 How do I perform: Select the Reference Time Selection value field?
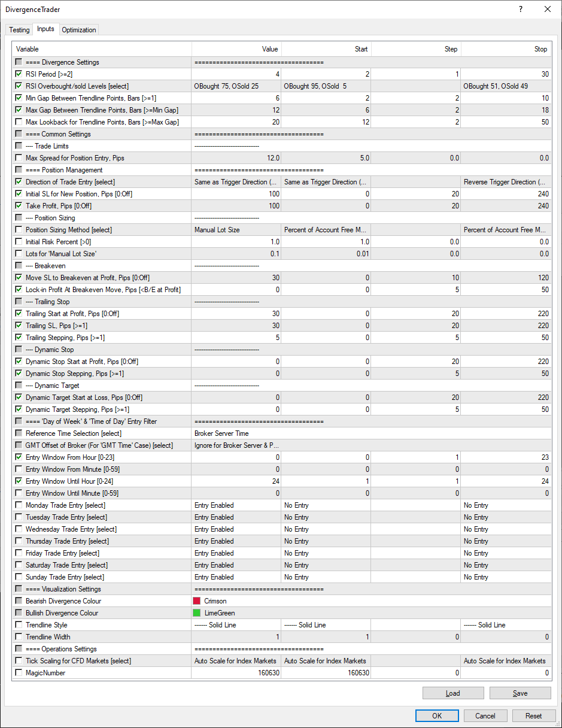pos(236,433)
